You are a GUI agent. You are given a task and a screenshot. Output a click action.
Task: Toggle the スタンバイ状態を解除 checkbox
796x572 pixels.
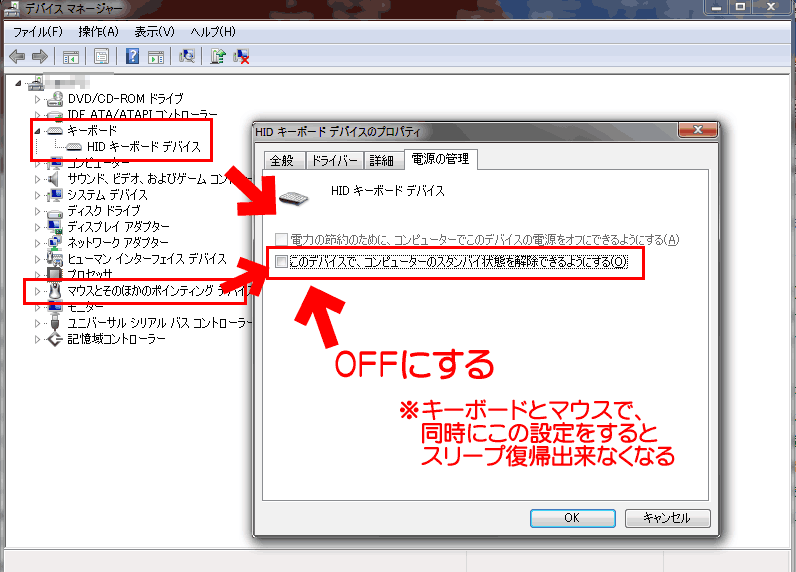[281, 261]
